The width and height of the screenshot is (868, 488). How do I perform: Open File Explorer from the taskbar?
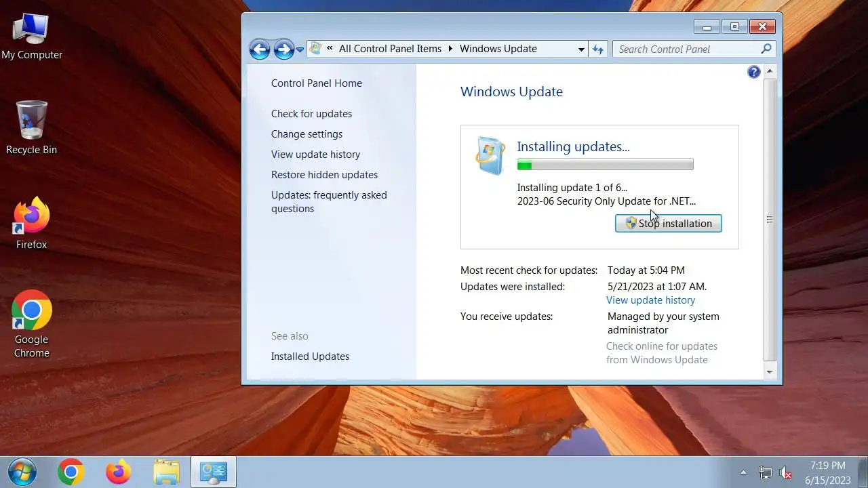tap(166, 472)
